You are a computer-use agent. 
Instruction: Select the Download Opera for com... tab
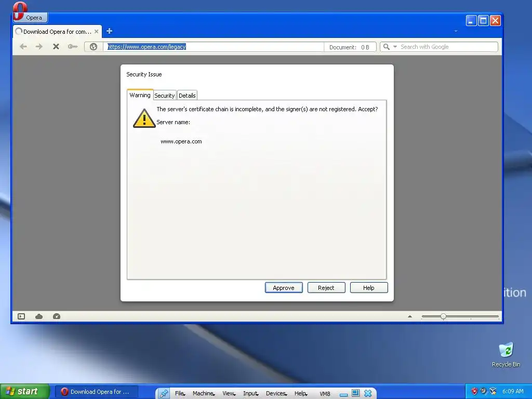tap(57, 32)
